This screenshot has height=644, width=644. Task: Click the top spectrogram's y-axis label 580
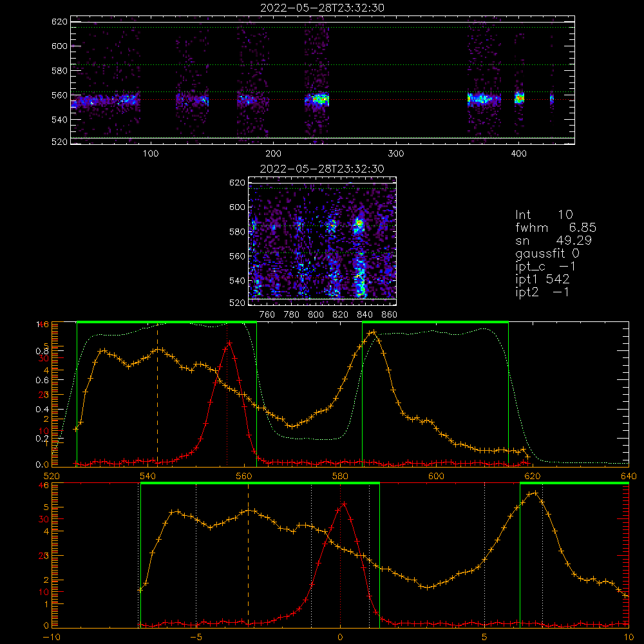59,71
